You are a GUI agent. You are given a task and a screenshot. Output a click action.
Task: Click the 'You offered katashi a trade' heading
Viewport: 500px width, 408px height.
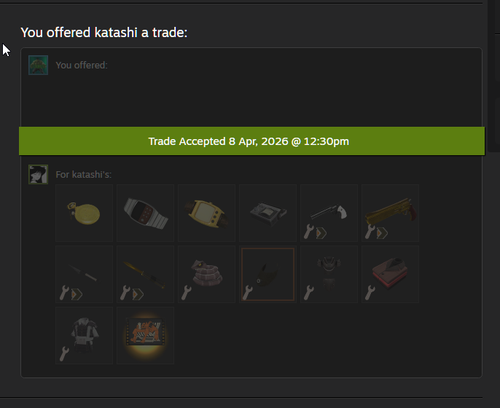[104, 33]
